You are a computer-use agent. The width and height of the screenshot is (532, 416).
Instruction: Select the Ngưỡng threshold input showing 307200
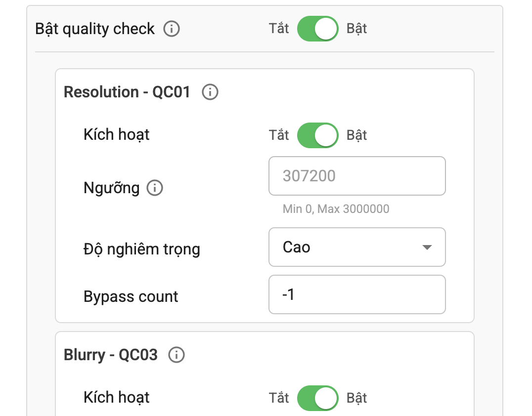357,176
